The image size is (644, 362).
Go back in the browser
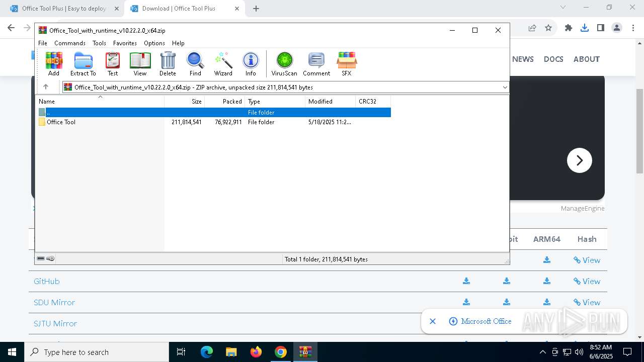click(11, 28)
